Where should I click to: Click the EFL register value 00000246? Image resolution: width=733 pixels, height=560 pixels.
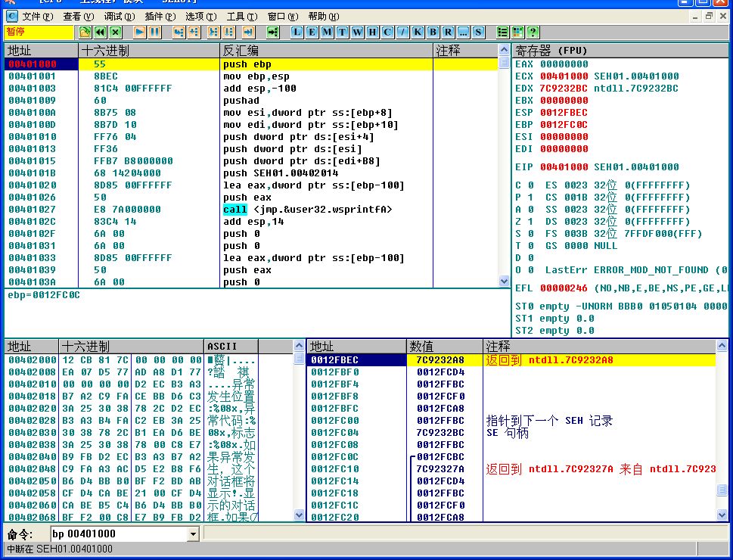[x=564, y=288]
